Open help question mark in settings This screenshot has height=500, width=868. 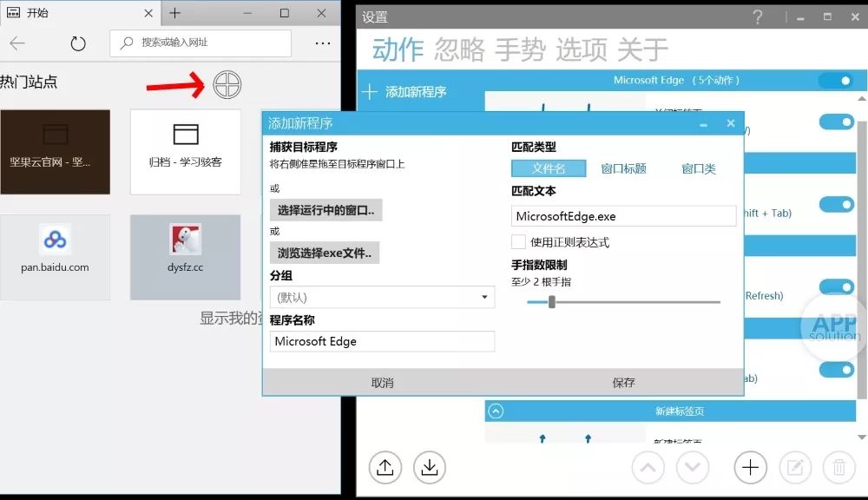757,17
